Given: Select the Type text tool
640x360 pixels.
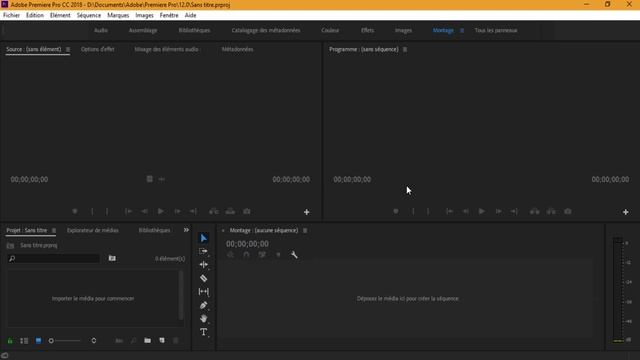Looking at the screenshot, I should [203, 332].
